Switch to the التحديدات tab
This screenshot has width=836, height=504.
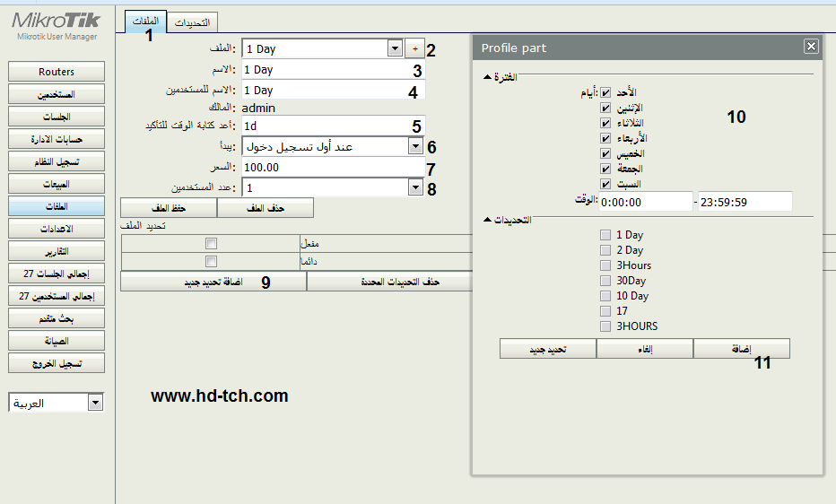point(194,22)
